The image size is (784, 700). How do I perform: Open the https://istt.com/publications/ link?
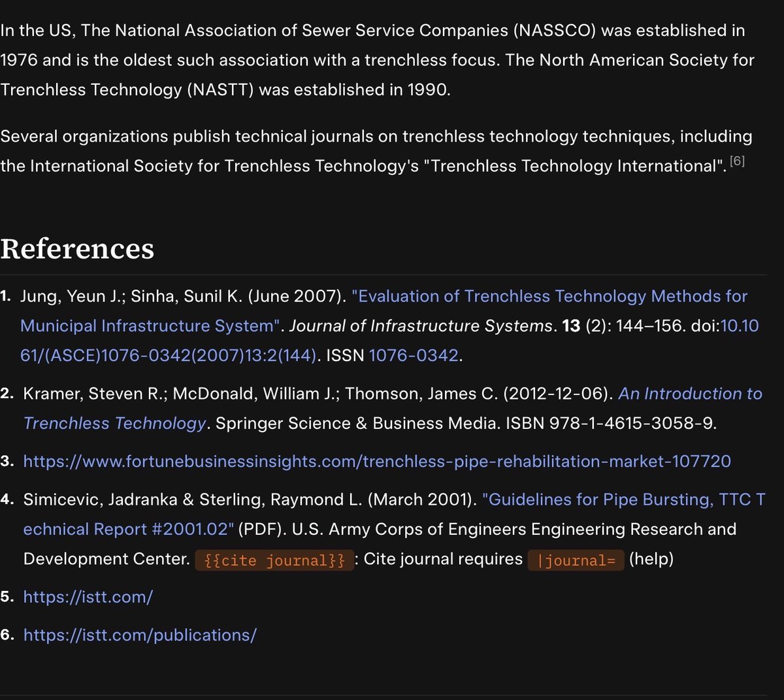[140, 635]
